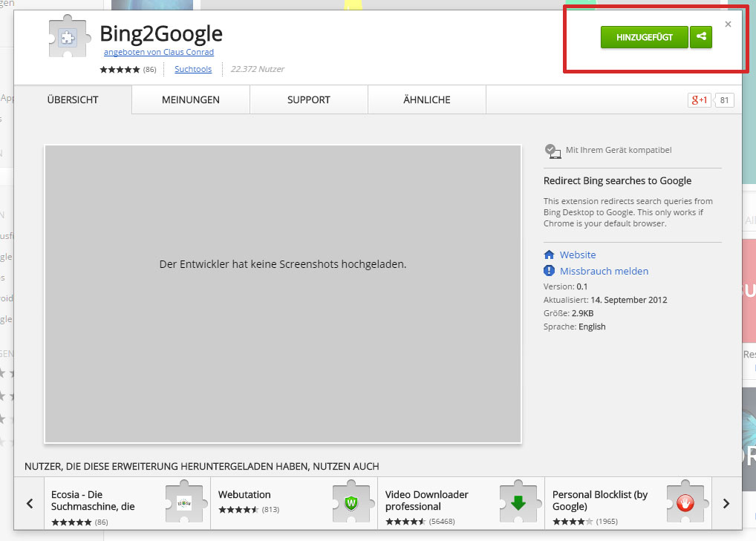Click the Google +1 button
756x541 pixels.
pos(699,100)
